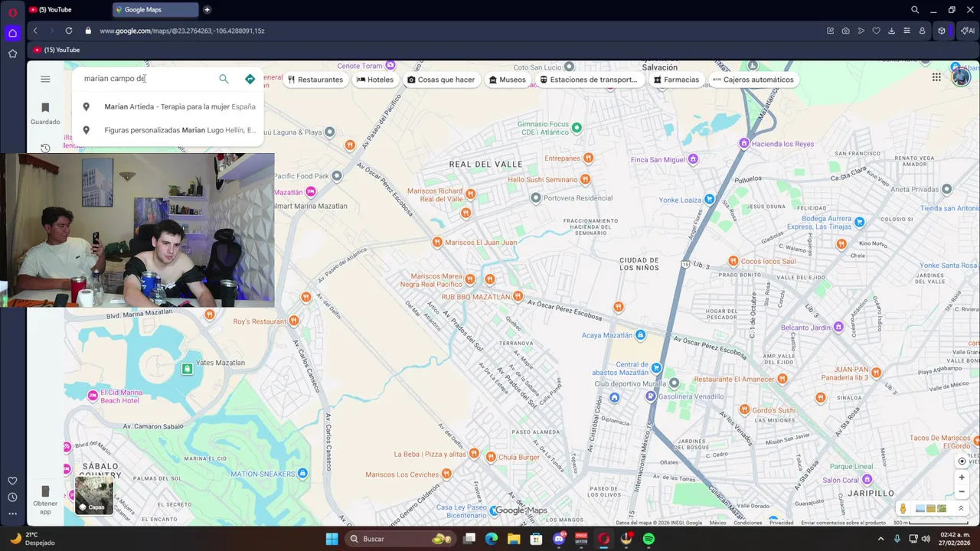Screen dimensions: 980x551
Task: Open the Privacidad footer link
Action: click(781, 523)
